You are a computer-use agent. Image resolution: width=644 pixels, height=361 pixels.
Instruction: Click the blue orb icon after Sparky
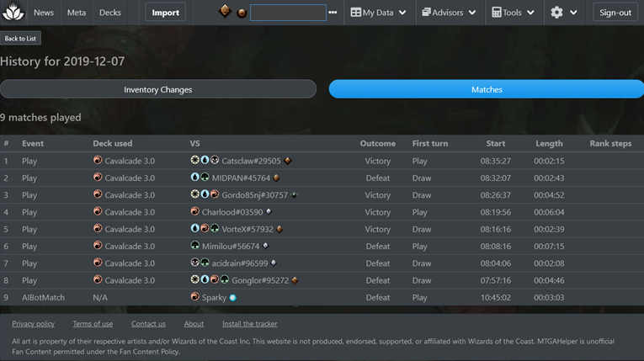(x=233, y=298)
